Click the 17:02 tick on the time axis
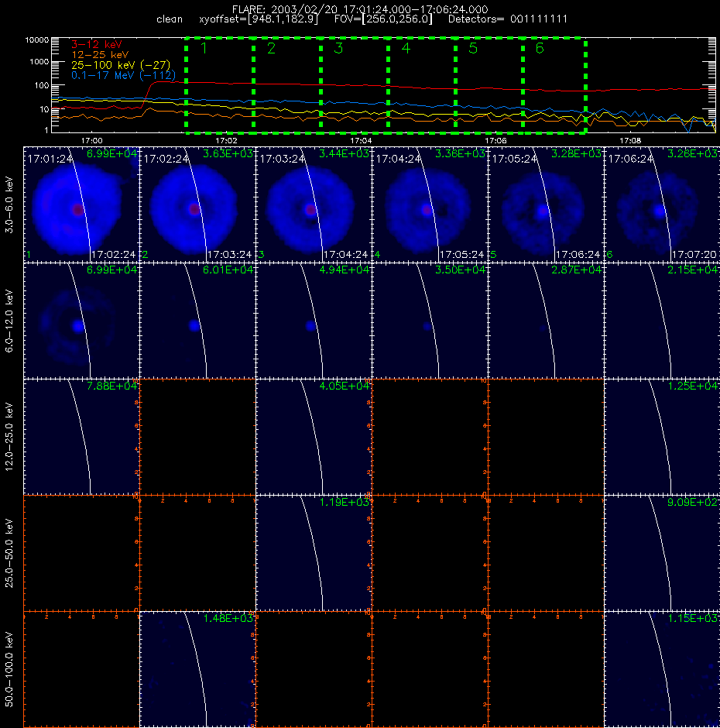 226,141
